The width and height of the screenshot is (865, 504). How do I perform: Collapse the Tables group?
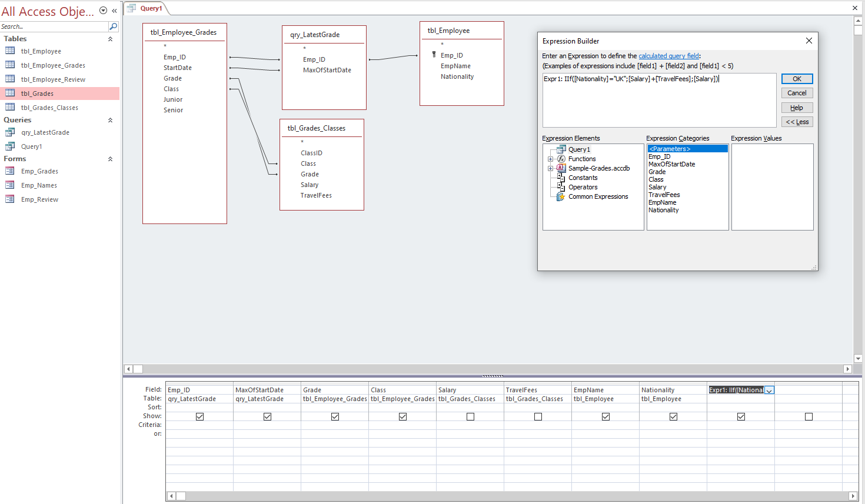tap(110, 39)
